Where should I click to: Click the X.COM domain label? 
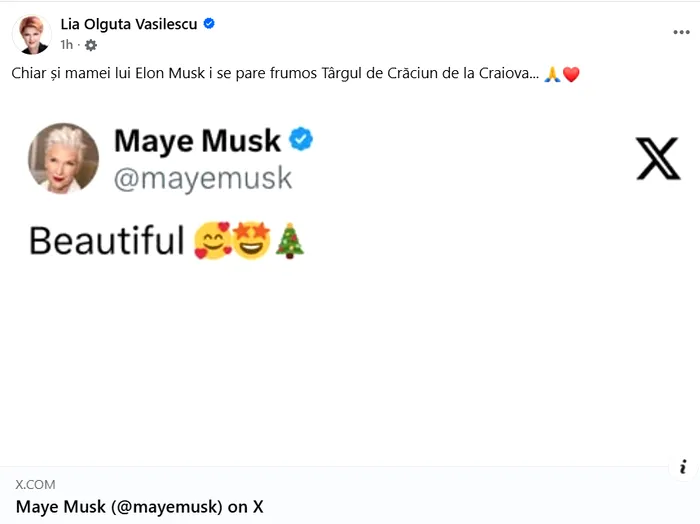pyautogui.click(x=36, y=485)
